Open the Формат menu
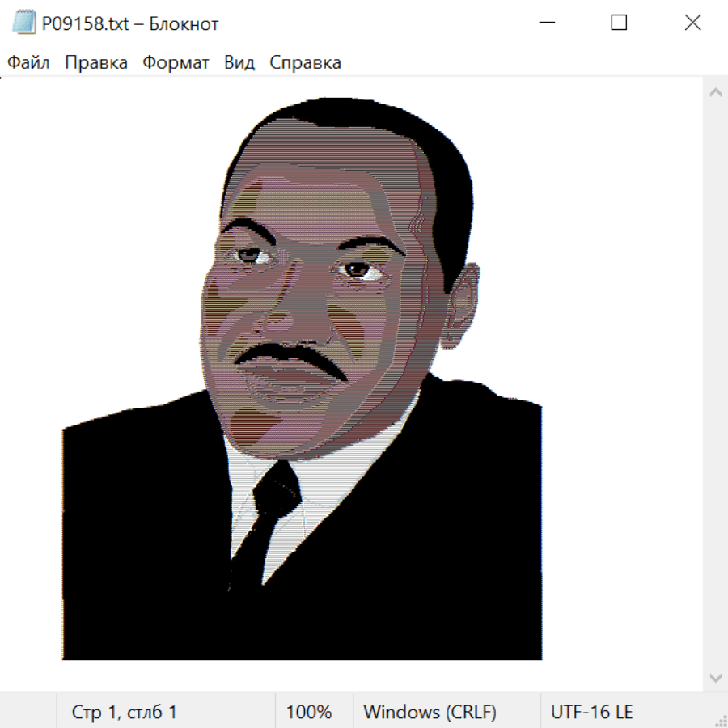Screen dimensions: 728x728 click(176, 63)
